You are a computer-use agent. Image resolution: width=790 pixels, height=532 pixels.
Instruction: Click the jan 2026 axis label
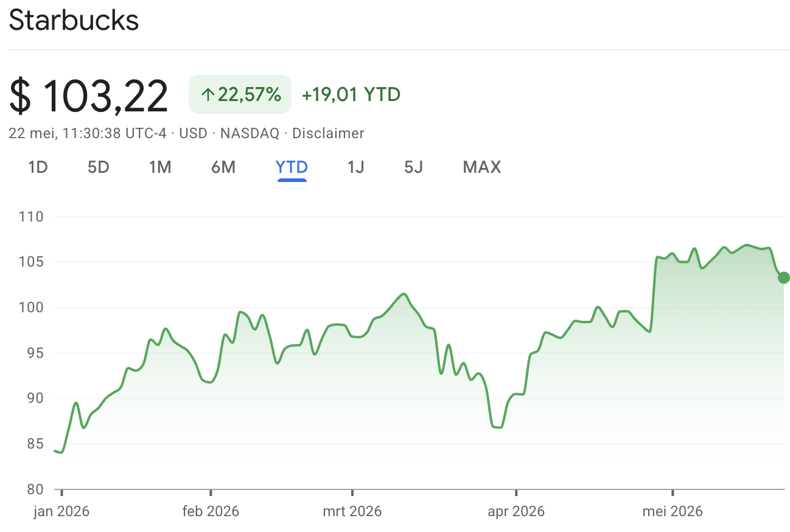click(x=61, y=511)
